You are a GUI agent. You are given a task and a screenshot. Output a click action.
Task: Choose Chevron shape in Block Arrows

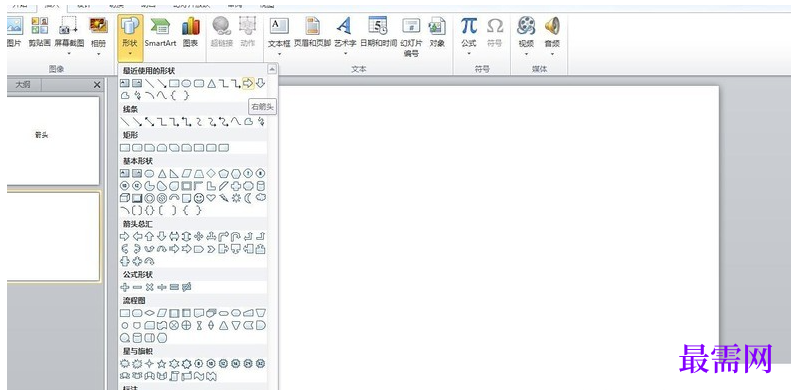pos(211,249)
